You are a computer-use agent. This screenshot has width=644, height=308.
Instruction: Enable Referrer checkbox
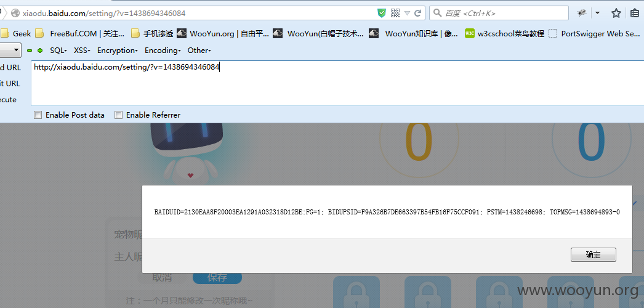pos(118,115)
